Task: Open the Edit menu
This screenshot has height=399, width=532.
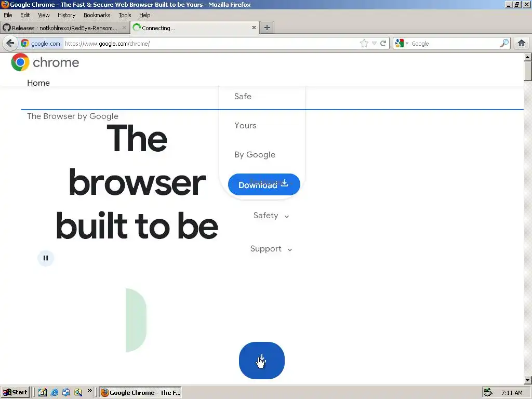Action: [x=25, y=15]
